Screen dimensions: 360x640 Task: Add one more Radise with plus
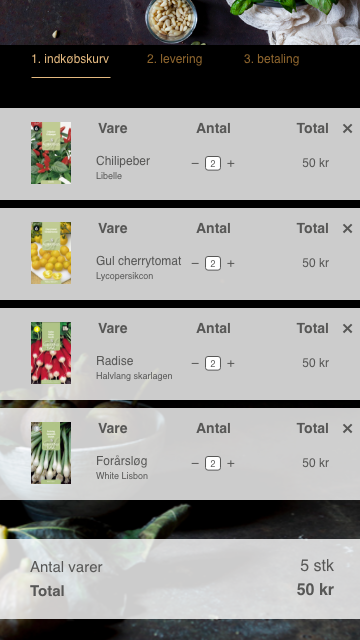[x=231, y=364]
